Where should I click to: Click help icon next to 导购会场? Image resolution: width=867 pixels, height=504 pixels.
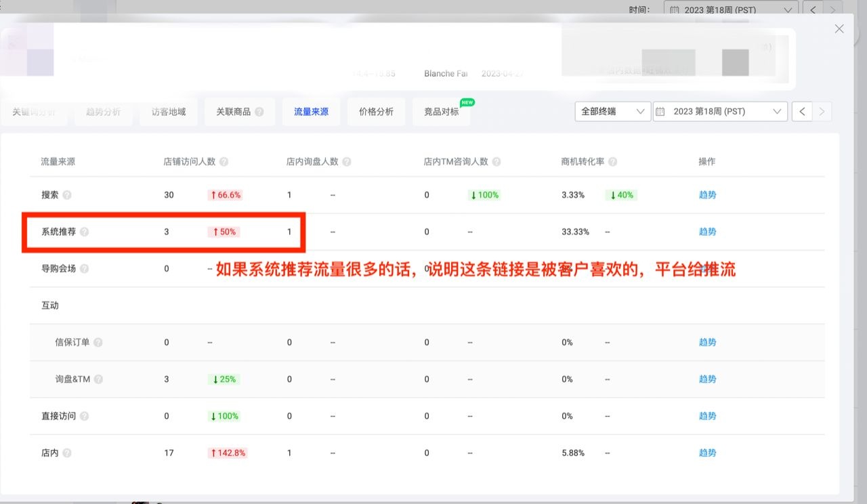click(84, 269)
